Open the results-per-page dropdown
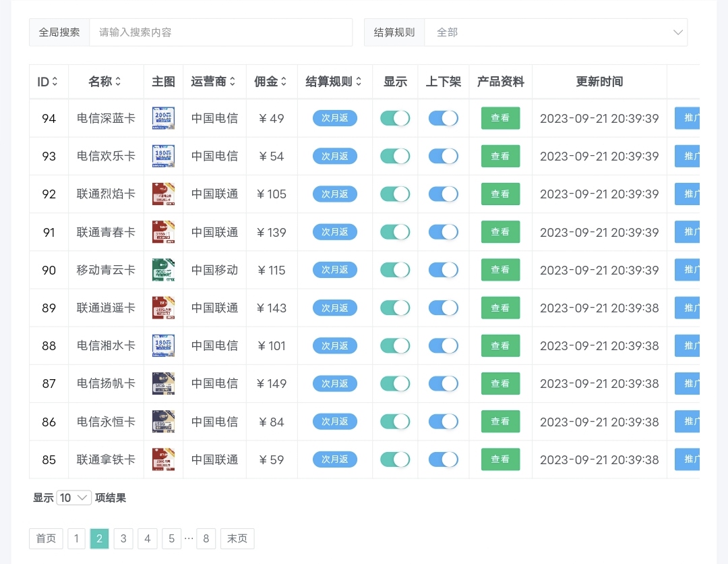 [x=74, y=498]
